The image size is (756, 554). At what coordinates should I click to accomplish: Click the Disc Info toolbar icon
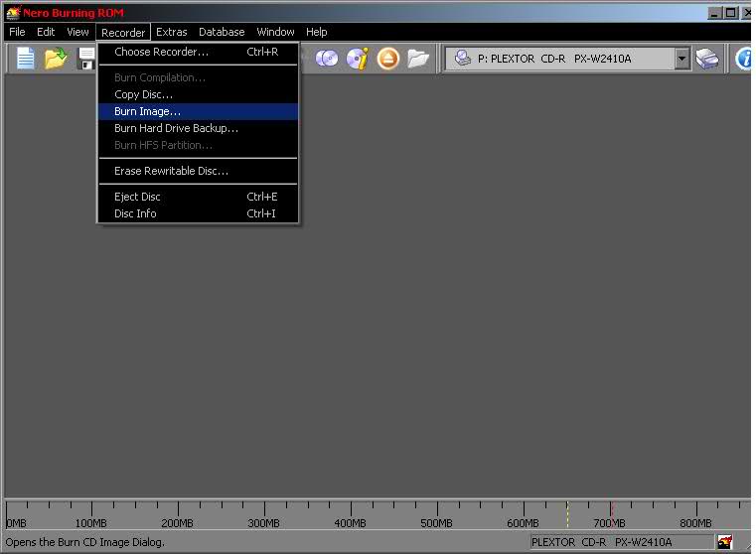coord(357,59)
